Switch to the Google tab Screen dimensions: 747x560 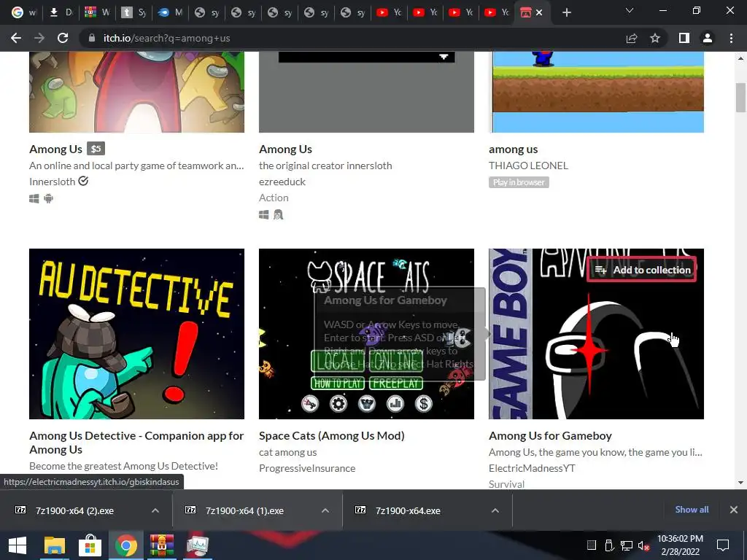[23, 12]
